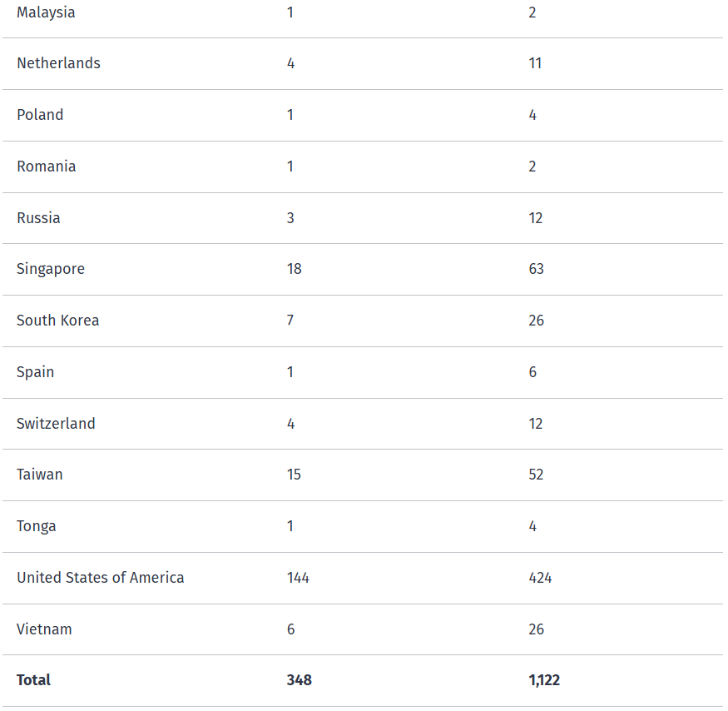Click the Vietnam country name

tap(44, 629)
